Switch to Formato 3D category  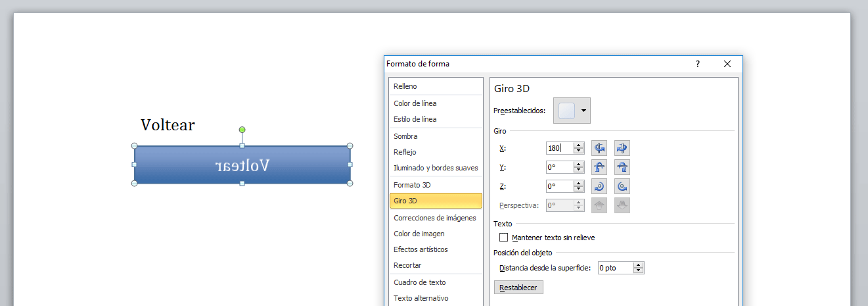(x=412, y=185)
